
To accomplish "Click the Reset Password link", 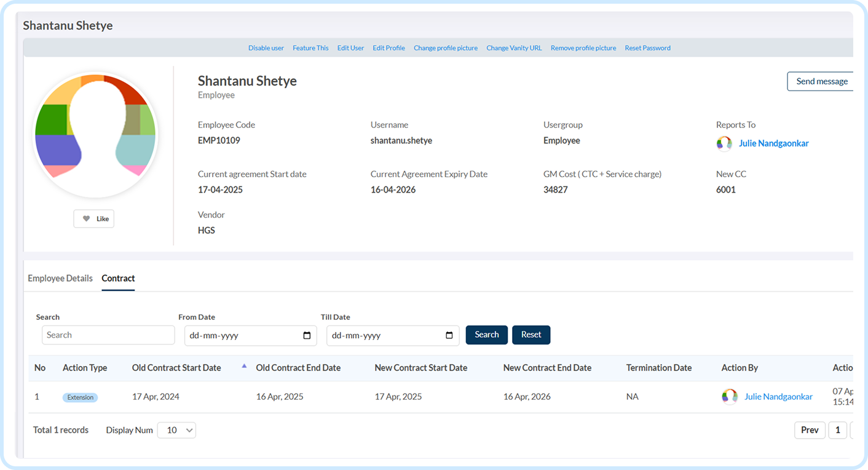I will (x=647, y=48).
